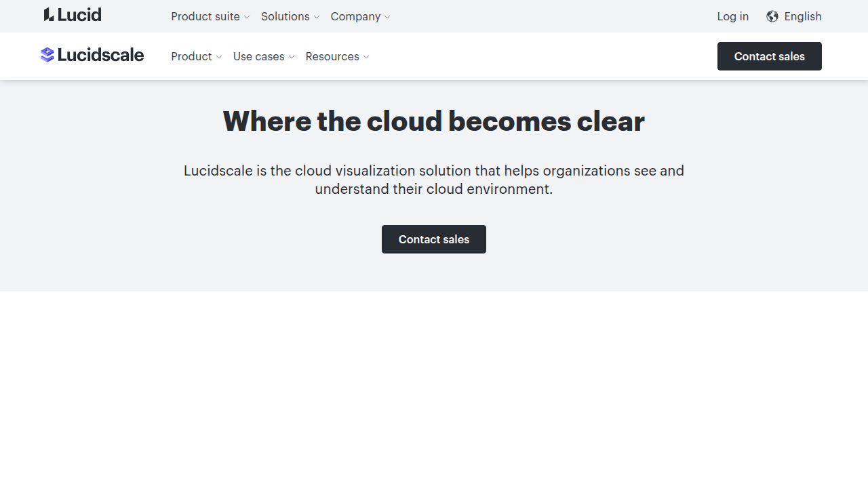Open the Product suite menu

(x=210, y=16)
